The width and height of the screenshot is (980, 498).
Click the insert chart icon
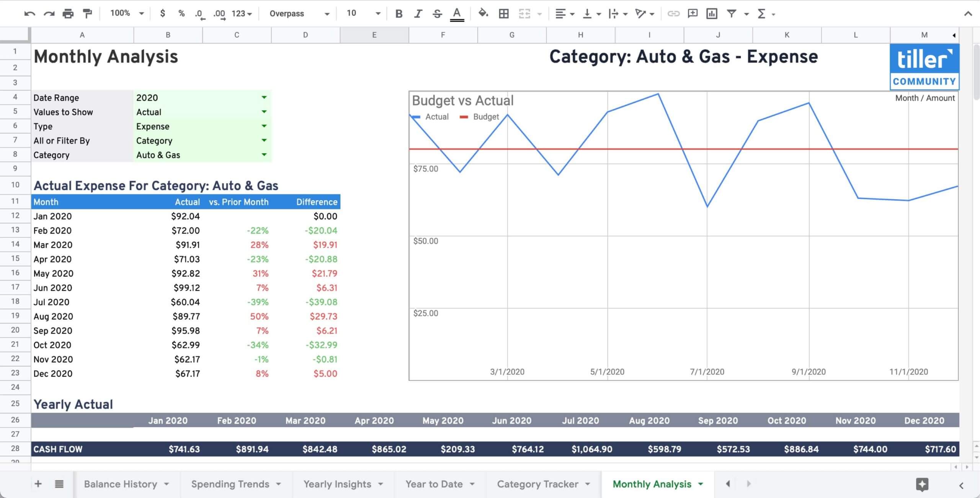pos(712,14)
